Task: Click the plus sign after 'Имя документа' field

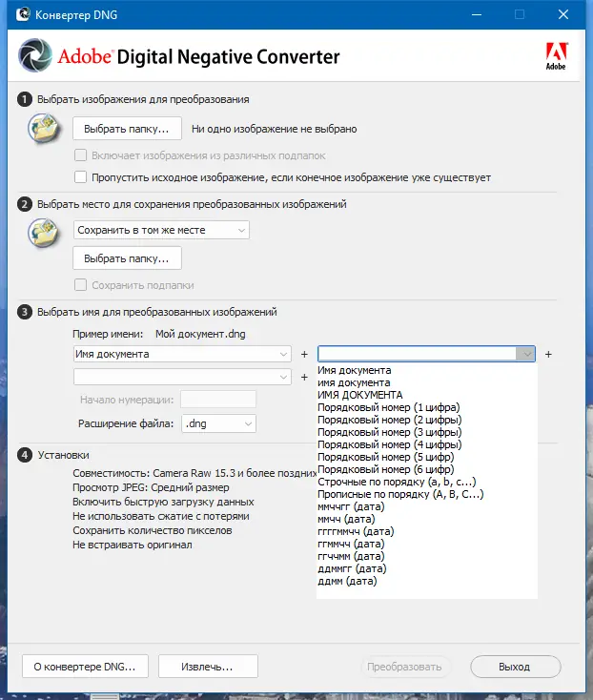Action: point(304,354)
